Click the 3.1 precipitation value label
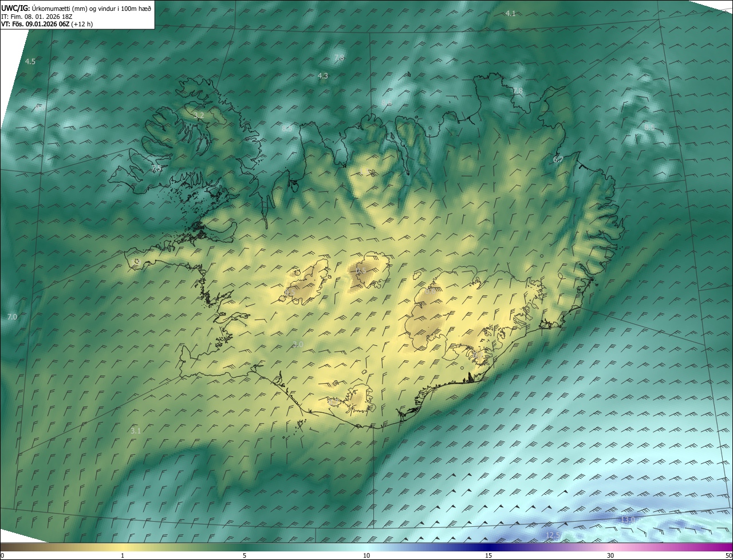 pos(136,431)
